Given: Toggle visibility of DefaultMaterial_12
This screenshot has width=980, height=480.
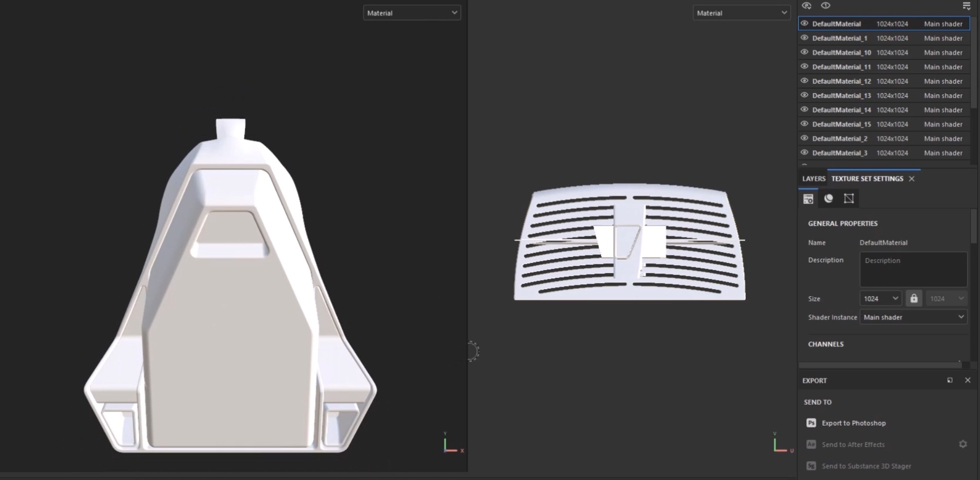Looking at the screenshot, I should pos(805,81).
